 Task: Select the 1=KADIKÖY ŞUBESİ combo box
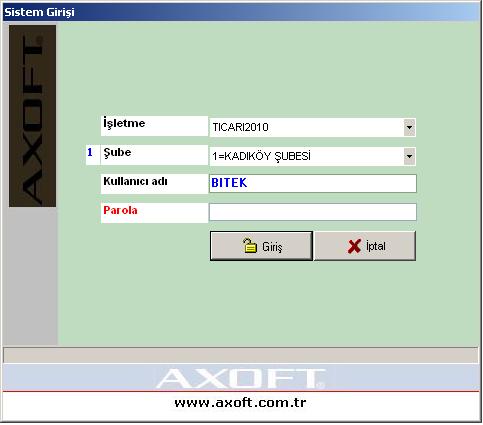(x=312, y=156)
